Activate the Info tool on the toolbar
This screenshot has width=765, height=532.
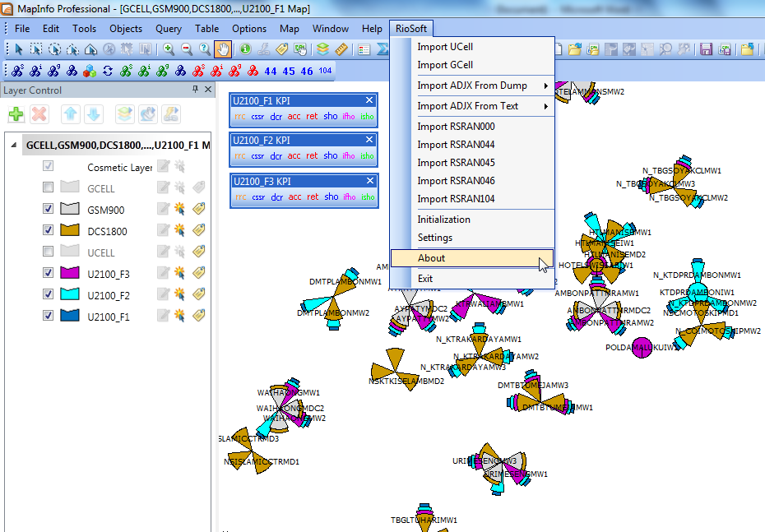point(246,48)
